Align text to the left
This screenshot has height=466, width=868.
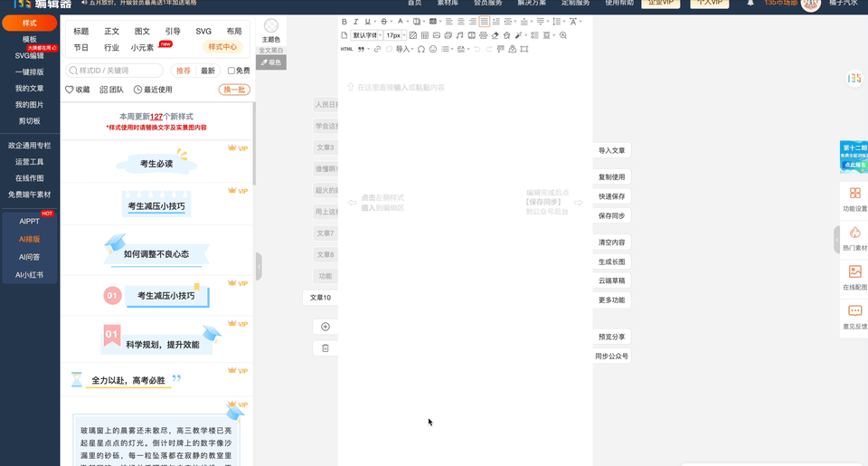click(449, 22)
